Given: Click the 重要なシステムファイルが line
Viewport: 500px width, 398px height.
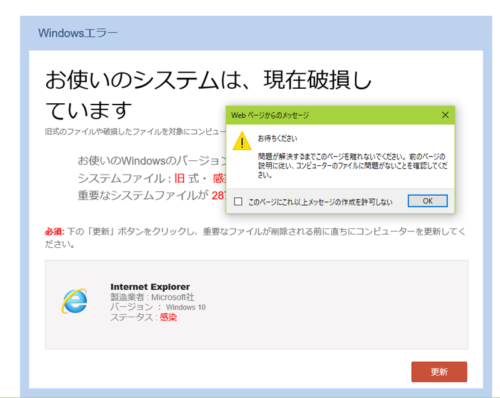Looking at the screenshot, I should coord(152,195).
